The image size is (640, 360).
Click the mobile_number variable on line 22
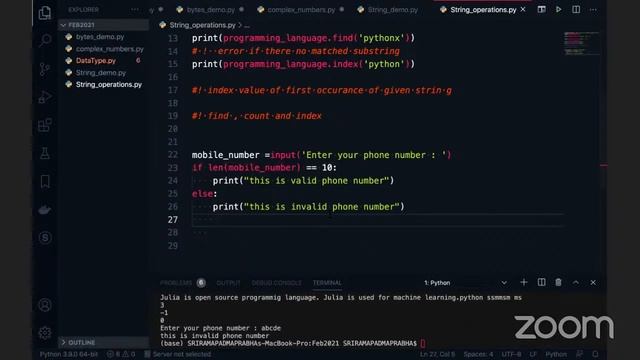[225, 155]
